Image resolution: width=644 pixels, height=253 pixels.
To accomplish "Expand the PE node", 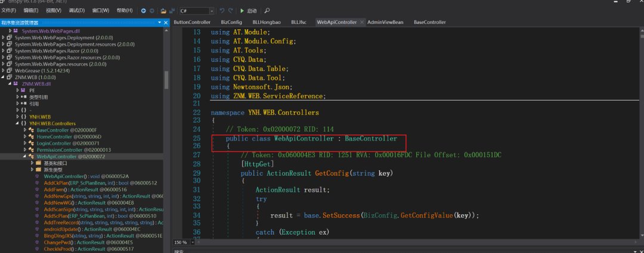I will click(x=18, y=90).
